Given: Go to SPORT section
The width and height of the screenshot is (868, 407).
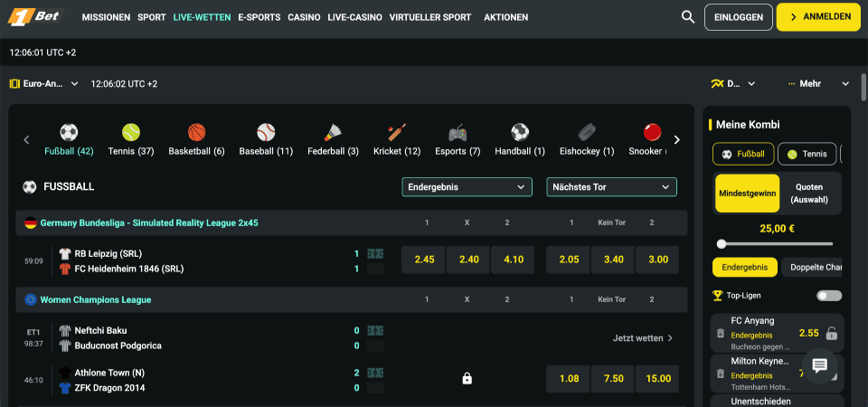Looking at the screenshot, I should point(152,17).
